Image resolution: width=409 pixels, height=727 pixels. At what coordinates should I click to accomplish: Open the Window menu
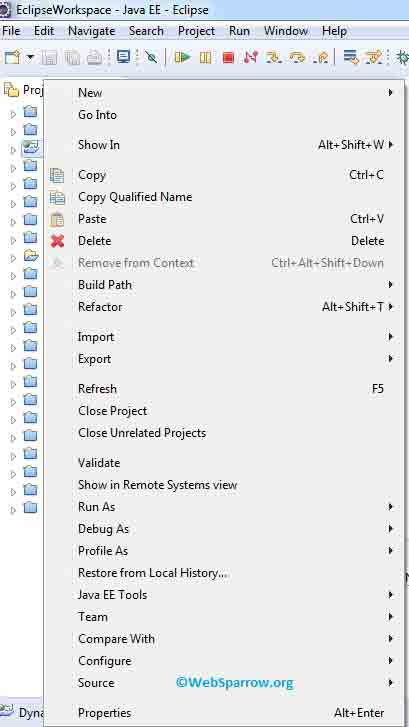pyautogui.click(x=286, y=31)
